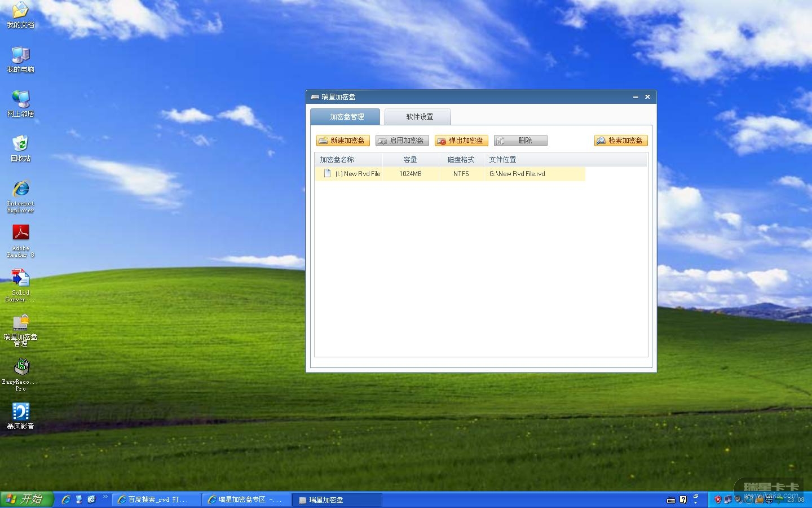
Task: Click the volume speaker tray icon
Action: pos(738,499)
